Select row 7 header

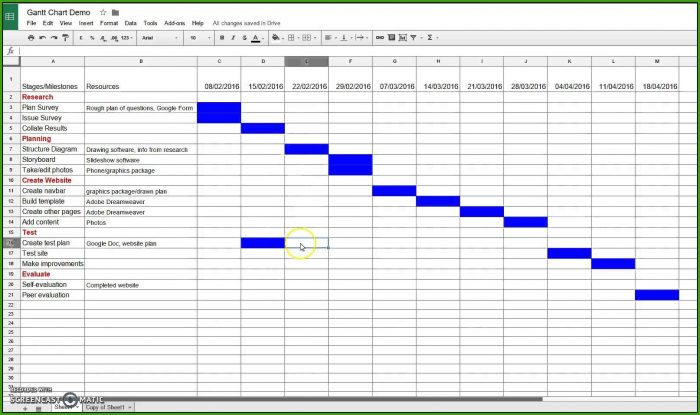pos(11,149)
